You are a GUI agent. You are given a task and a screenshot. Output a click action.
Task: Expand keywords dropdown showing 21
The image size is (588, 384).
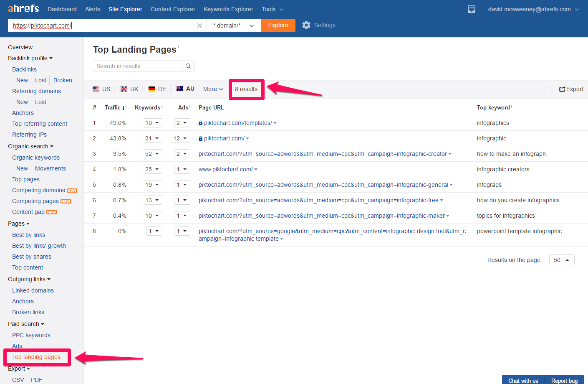pyautogui.click(x=152, y=138)
